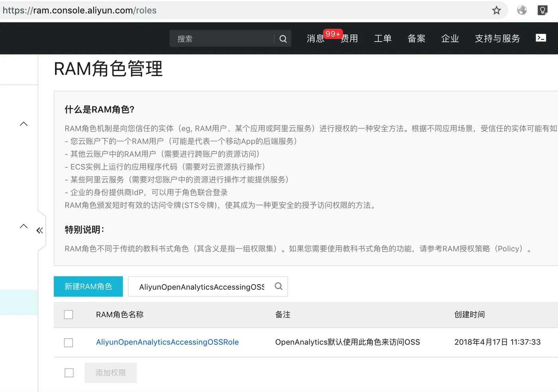Click the globe extension icon in browser toolbar
The image size is (558, 392).
(x=522, y=10)
